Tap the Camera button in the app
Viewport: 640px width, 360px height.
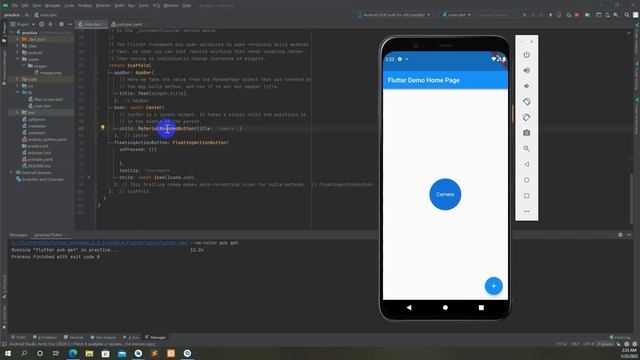tap(445, 194)
